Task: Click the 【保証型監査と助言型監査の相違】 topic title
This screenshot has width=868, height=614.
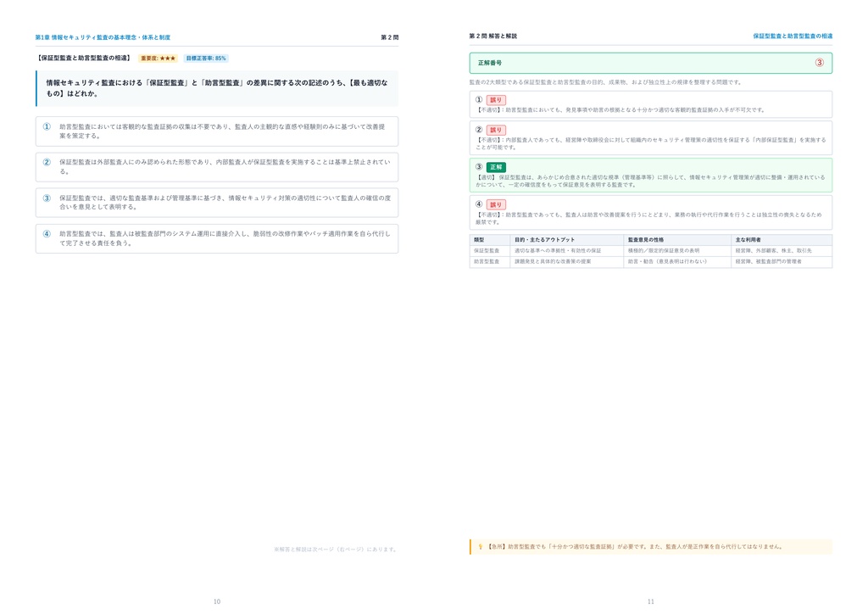Action: tap(84, 59)
